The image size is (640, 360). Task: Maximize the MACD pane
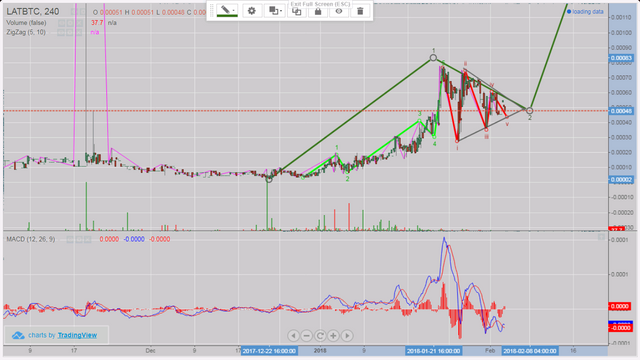pos(601,237)
